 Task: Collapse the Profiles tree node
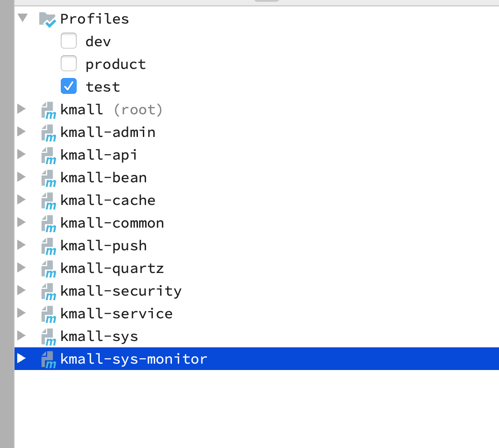[23, 18]
